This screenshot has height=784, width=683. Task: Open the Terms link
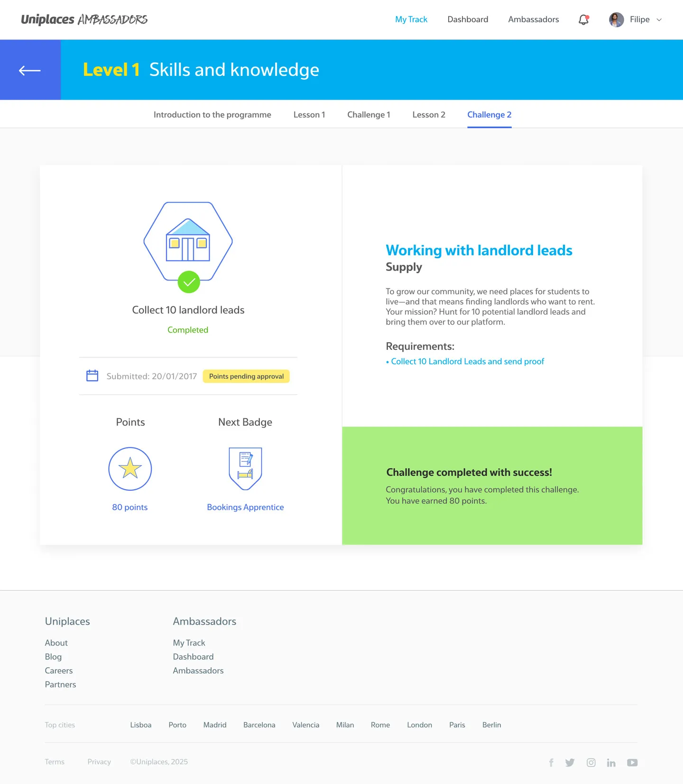tap(55, 762)
